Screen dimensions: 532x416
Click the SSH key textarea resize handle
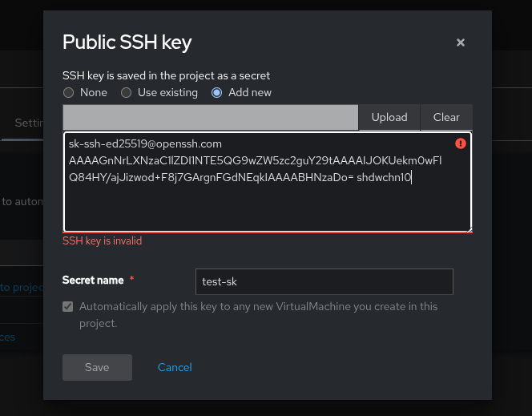point(468,228)
